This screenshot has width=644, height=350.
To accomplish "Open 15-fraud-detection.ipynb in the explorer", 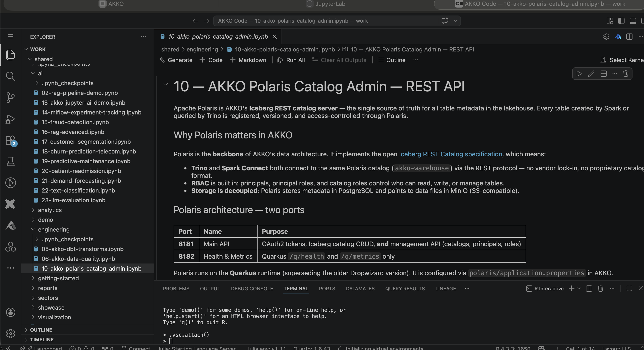I will click(75, 122).
